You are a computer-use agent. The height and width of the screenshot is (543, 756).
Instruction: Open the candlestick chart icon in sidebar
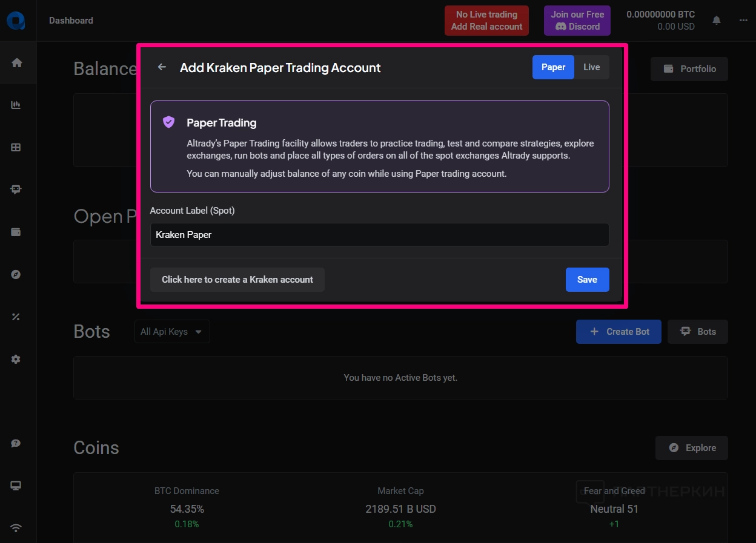(x=16, y=105)
